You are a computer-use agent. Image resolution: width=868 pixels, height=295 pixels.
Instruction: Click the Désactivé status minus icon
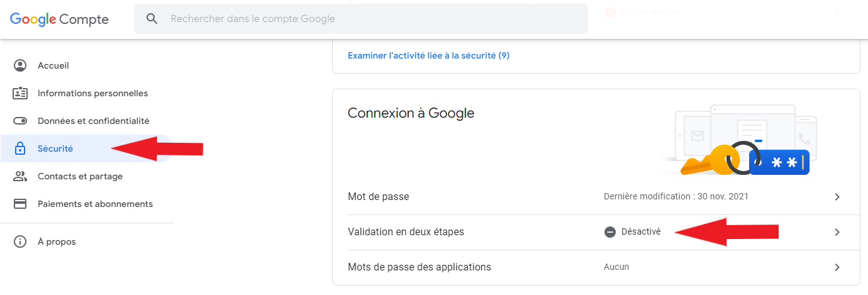(x=609, y=232)
